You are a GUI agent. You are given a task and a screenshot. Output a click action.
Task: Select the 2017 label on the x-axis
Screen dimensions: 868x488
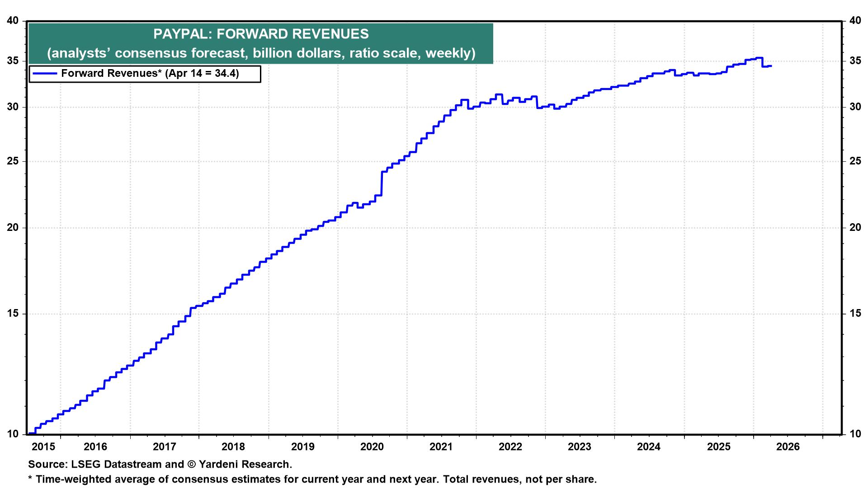[x=165, y=447]
